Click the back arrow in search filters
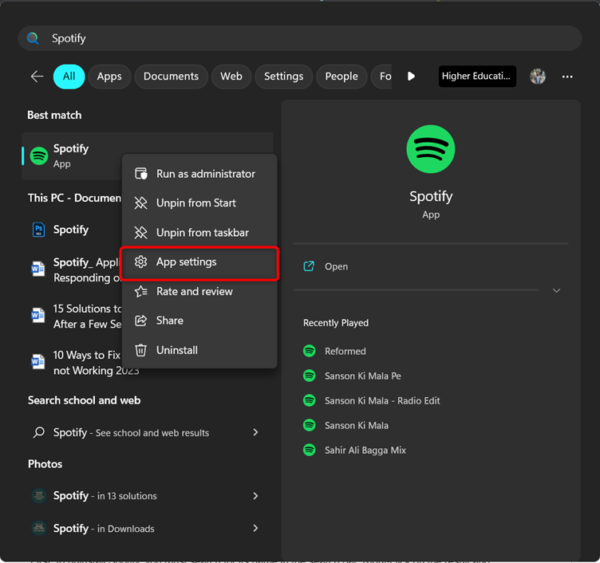The image size is (600, 563). tap(37, 76)
